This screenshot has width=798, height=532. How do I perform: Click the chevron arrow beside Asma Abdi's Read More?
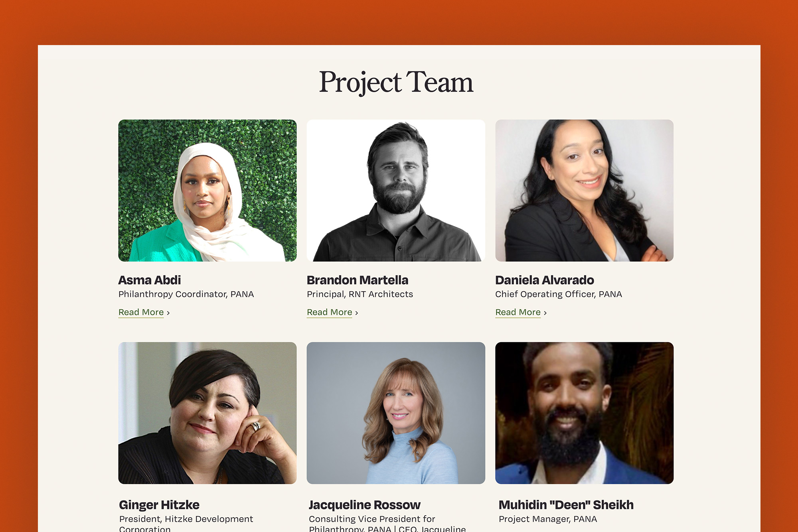pyautogui.click(x=168, y=313)
